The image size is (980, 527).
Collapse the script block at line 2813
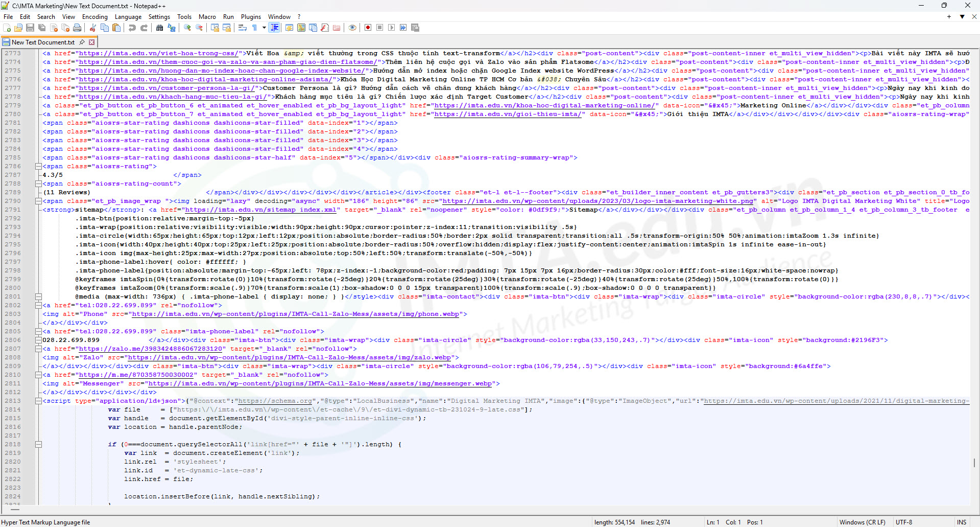(39, 401)
